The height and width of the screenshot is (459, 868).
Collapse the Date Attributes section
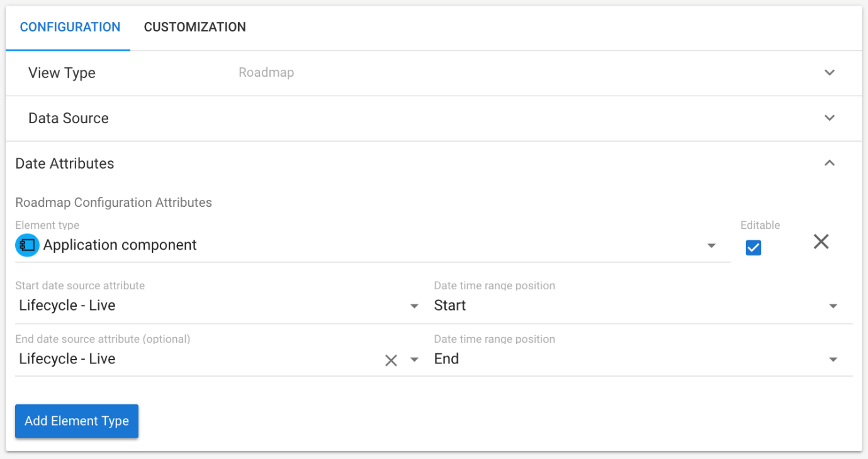tap(830, 163)
